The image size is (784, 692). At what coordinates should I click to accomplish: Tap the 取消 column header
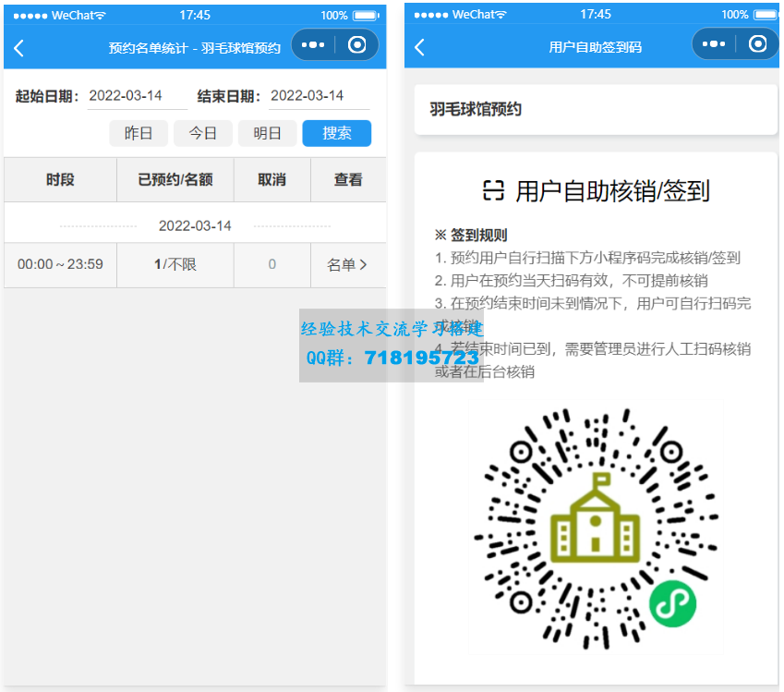pos(272,179)
